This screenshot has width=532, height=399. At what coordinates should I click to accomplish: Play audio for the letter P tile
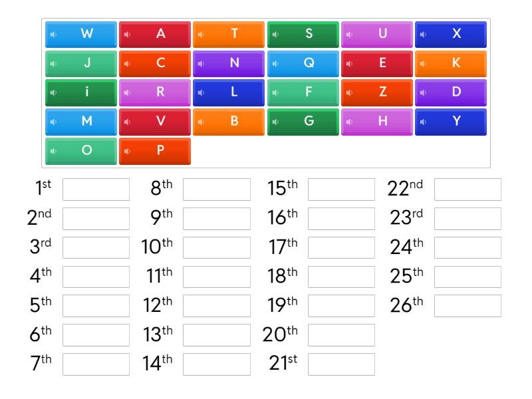[x=128, y=151]
